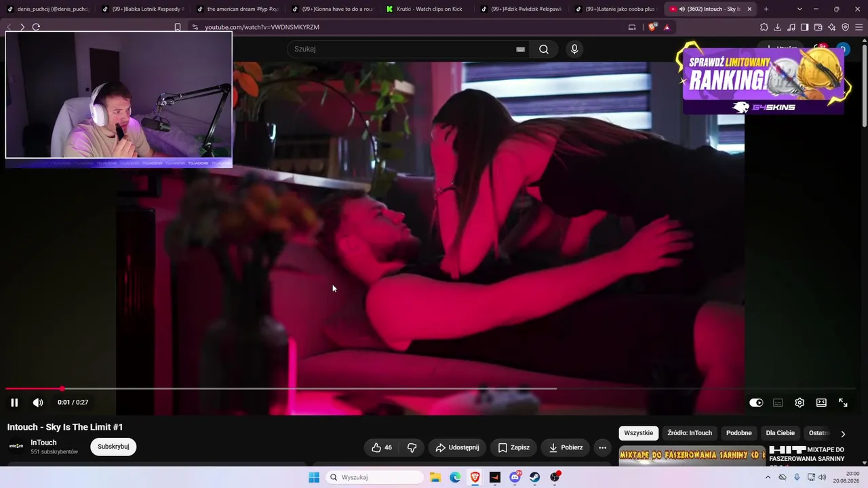Toggle the browser sidebar panel

point(804,27)
